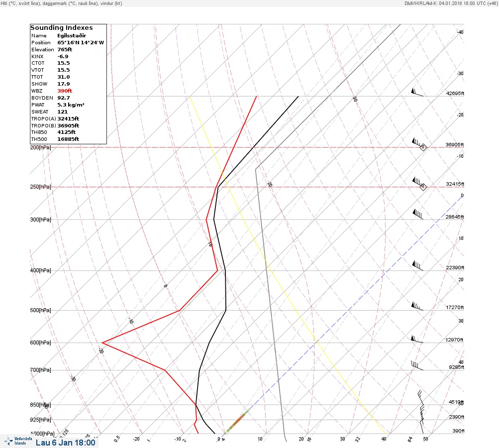Select the SHOW value 17.9
Screen dimensions: 499x448
[x=63, y=84]
